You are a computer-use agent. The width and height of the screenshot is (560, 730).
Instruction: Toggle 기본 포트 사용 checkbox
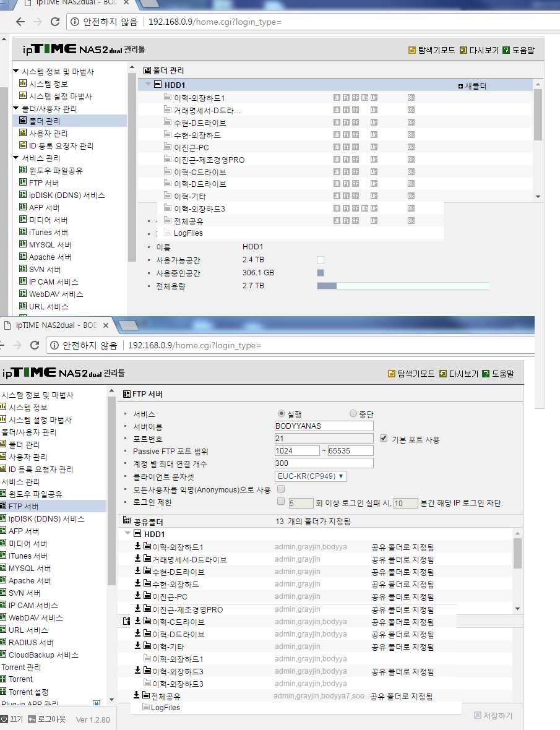384,439
